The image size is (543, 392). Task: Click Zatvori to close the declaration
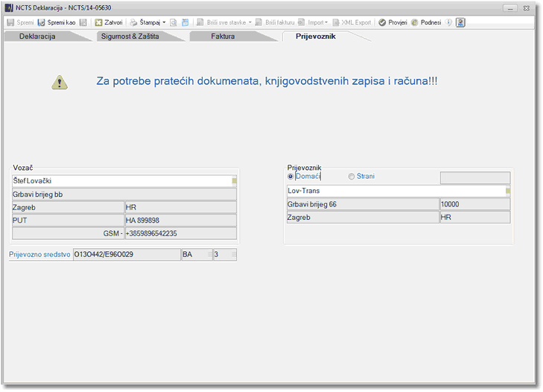pyautogui.click(x=109, y=22)
